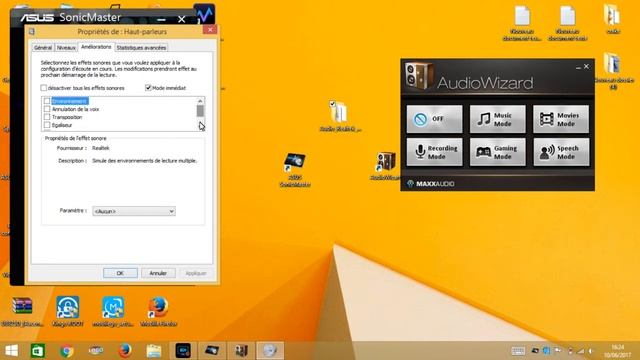Select Gaming Mode in AudioWizard

tap(498, 152)
